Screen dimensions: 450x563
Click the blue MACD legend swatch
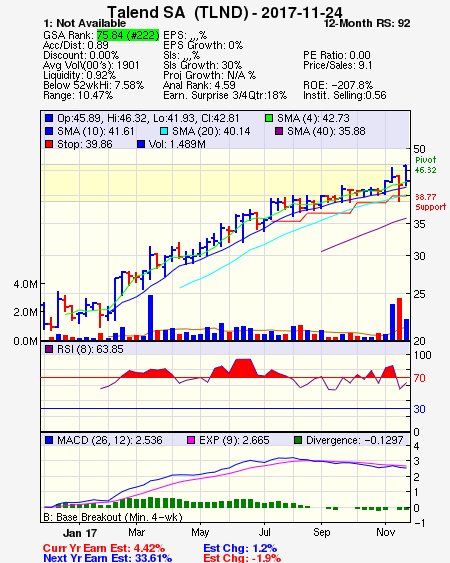point(49,440)
